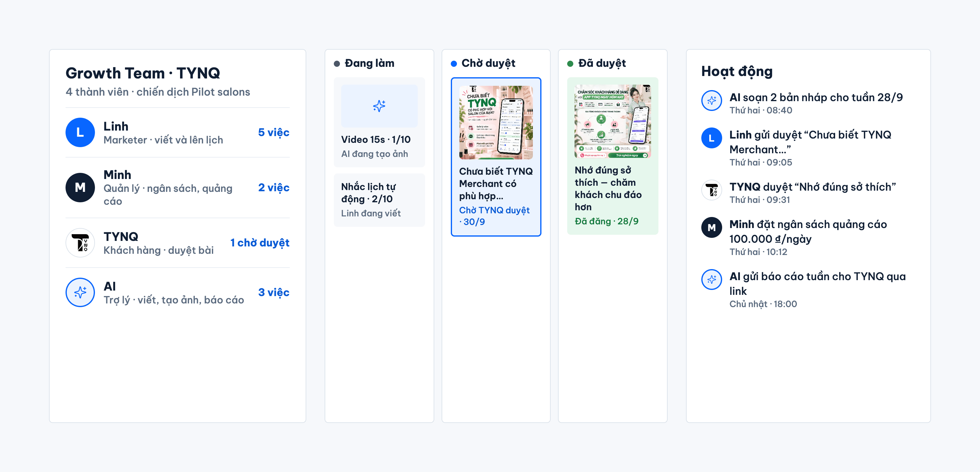Click 'TYNQ duyệt “Nhớ đúng sở thích”' entry

click(812, 187)
